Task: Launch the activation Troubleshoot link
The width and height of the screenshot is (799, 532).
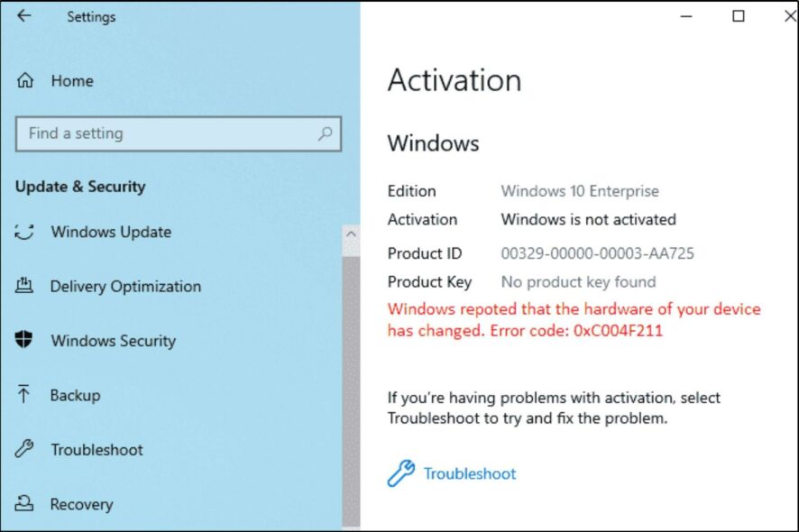Action: [x=469, y=473]
